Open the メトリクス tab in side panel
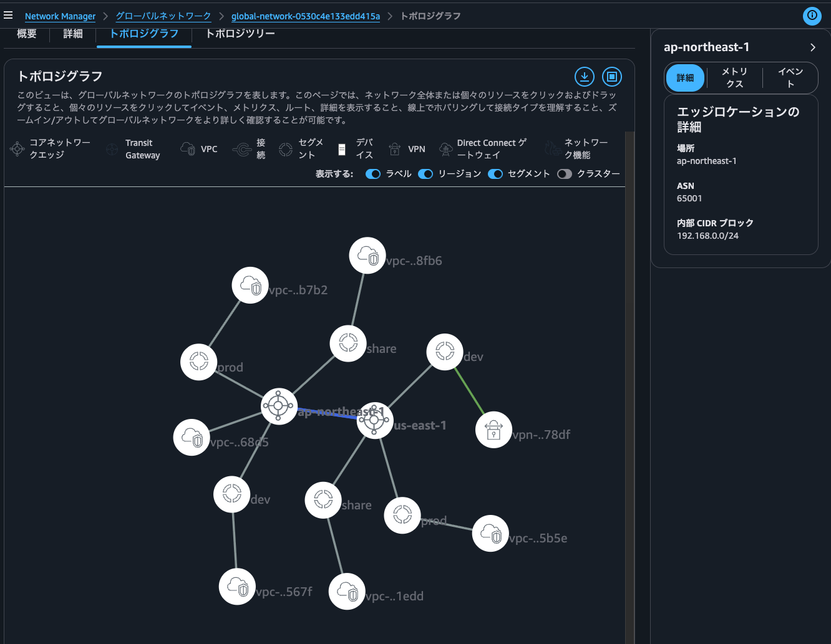This screenshot has width=831, height=644. tap(734, 78)
